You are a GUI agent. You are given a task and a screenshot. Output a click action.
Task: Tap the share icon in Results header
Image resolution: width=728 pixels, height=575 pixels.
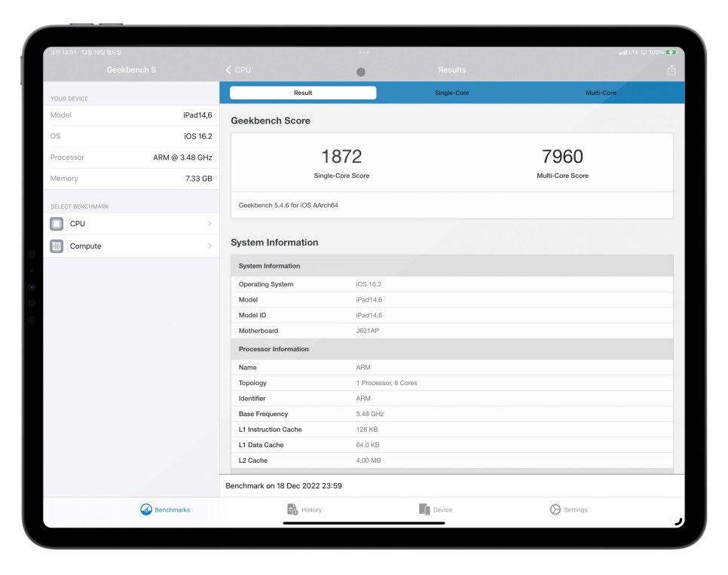[x=671, y=70]
